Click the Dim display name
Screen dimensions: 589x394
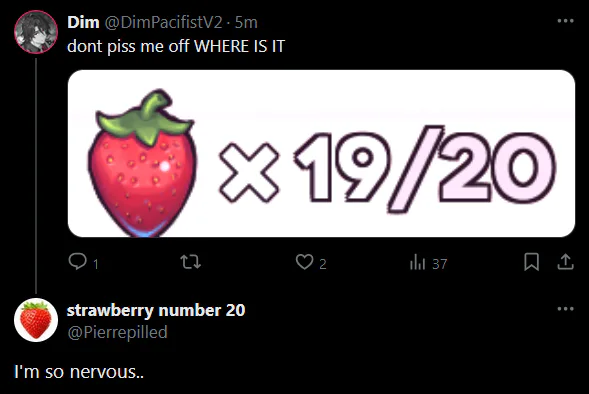(x=83, y=23)
